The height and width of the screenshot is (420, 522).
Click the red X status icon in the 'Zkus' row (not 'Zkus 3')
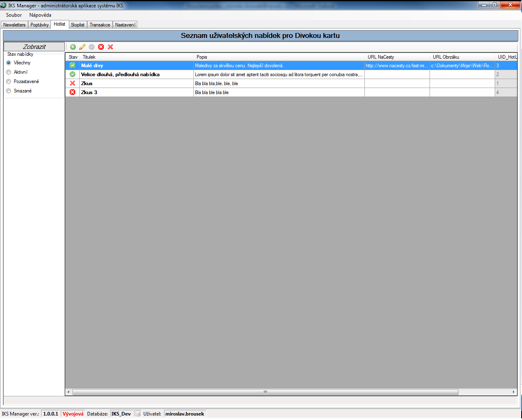pos(72,83)
